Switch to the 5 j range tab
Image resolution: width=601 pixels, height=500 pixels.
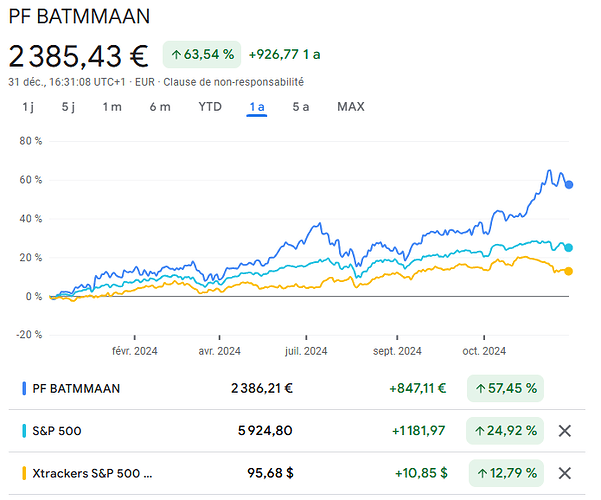tap(68, 106)
